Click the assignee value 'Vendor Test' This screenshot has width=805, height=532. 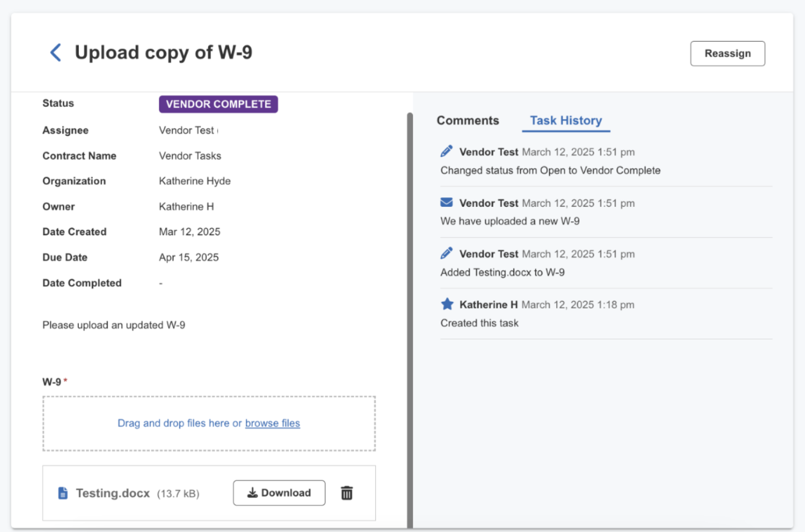point(187,130)
